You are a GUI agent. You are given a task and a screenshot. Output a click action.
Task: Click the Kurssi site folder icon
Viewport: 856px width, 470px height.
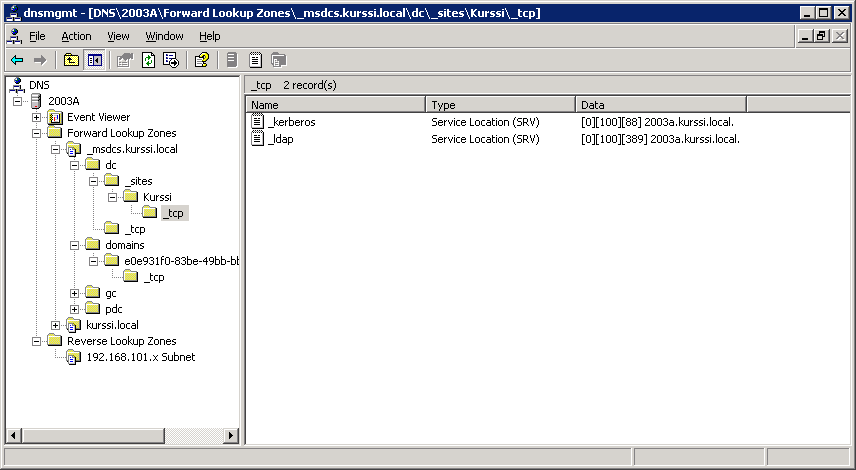click(130, 197)
